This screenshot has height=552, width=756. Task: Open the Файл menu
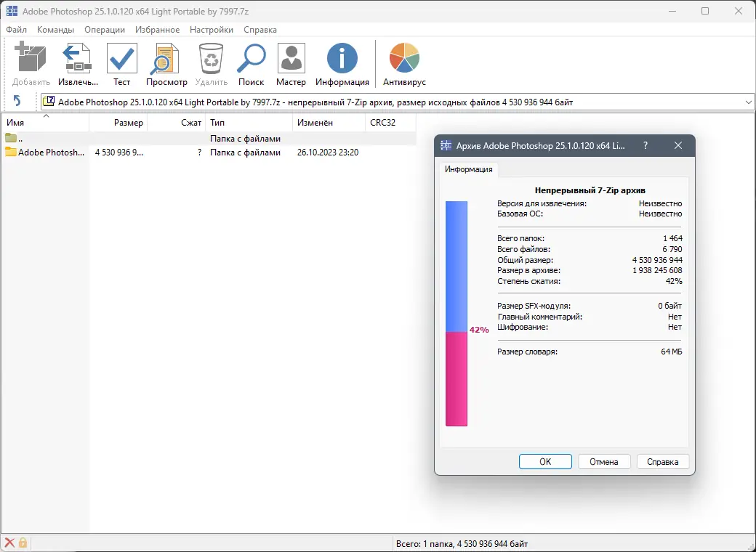(17, 30)
